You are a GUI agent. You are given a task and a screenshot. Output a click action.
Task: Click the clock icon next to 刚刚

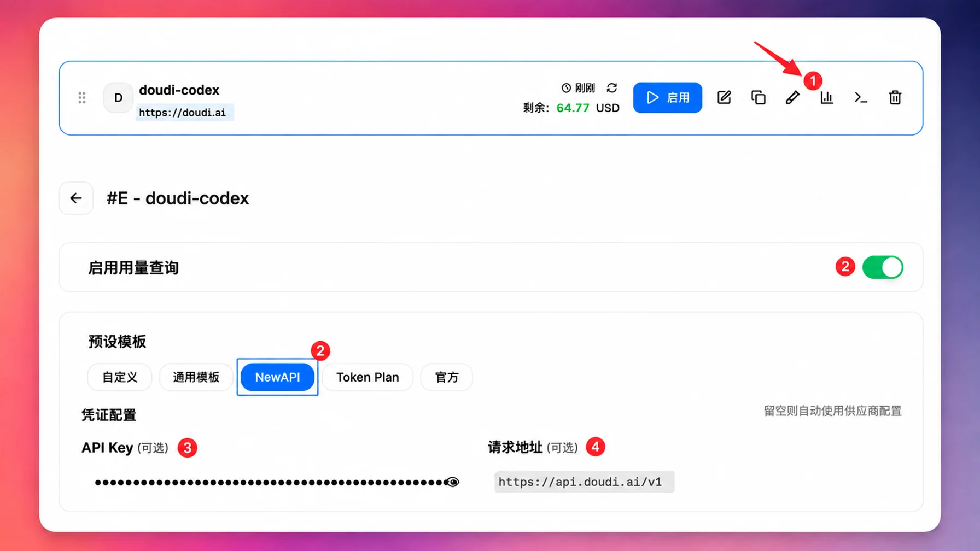tap(566, 88)
